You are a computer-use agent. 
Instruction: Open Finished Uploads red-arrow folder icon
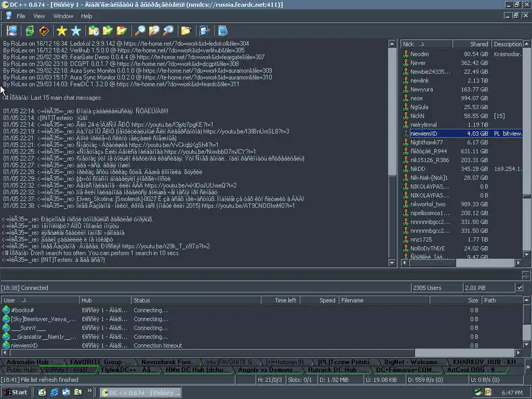click(x=122, y=31)
